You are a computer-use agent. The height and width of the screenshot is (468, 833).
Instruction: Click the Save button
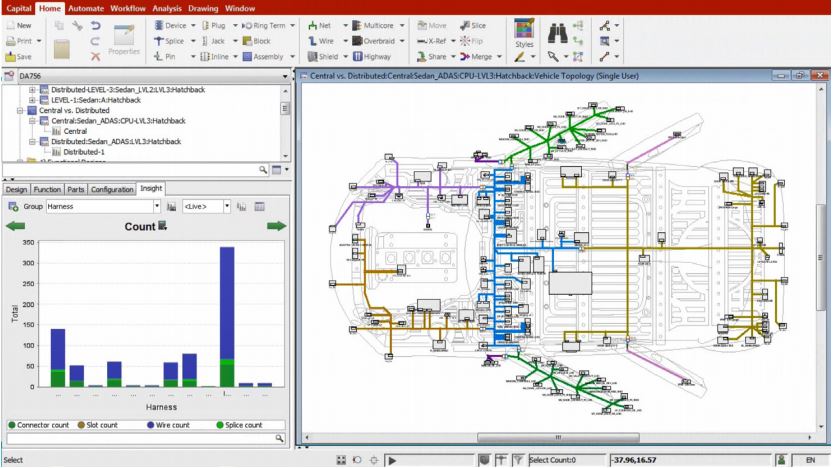(19, 57)
